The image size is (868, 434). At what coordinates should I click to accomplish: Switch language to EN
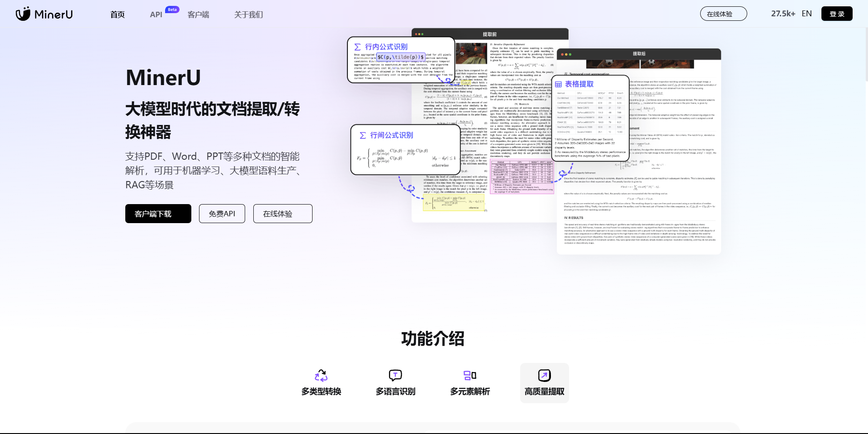(806, 14)
